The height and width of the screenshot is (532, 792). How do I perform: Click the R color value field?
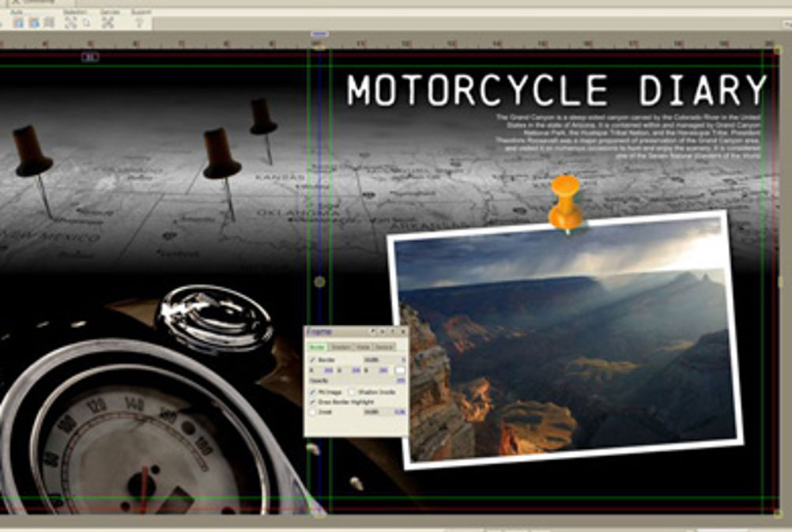[328, 370]
